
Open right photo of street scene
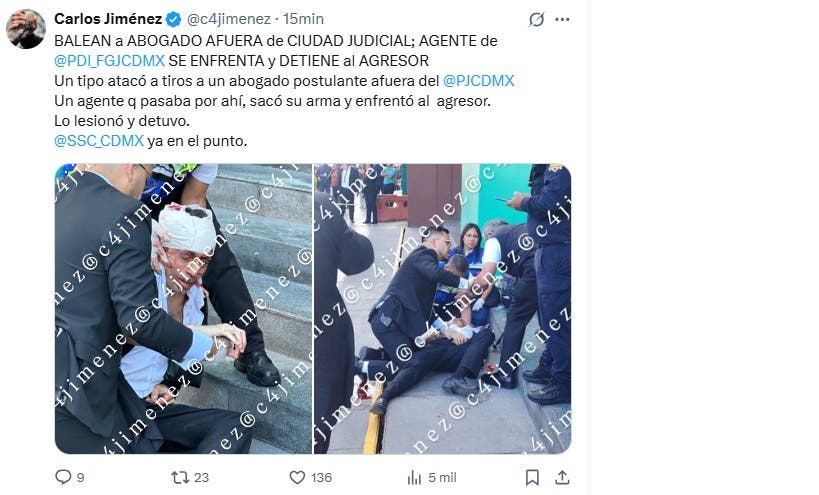442,309
